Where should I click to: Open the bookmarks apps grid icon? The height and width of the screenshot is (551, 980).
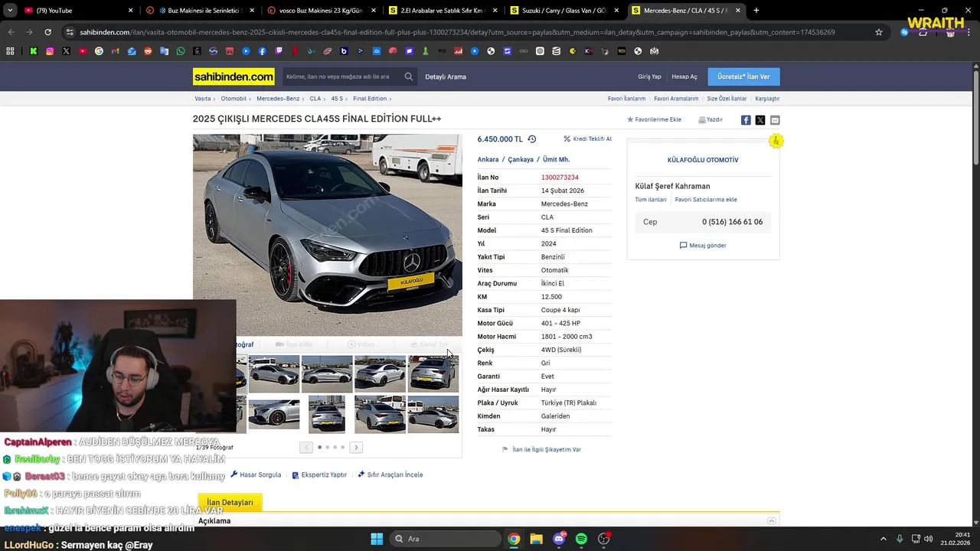(x=10, y=51)
